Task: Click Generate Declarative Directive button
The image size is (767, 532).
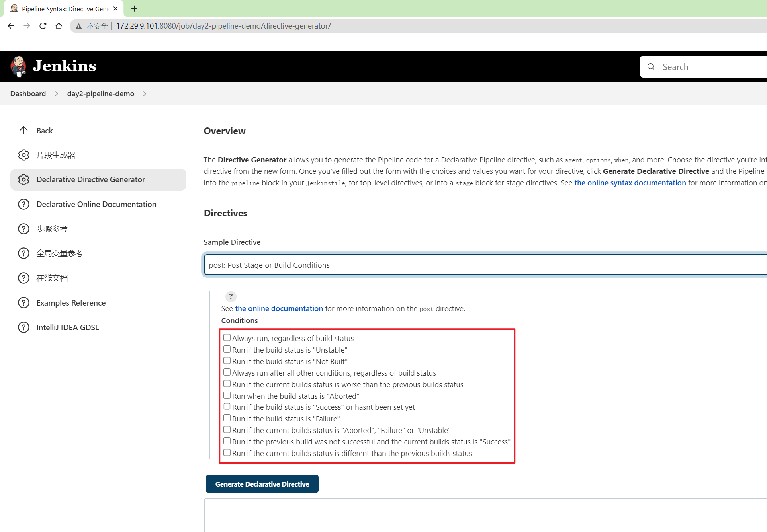Action: tap(262, 484)
